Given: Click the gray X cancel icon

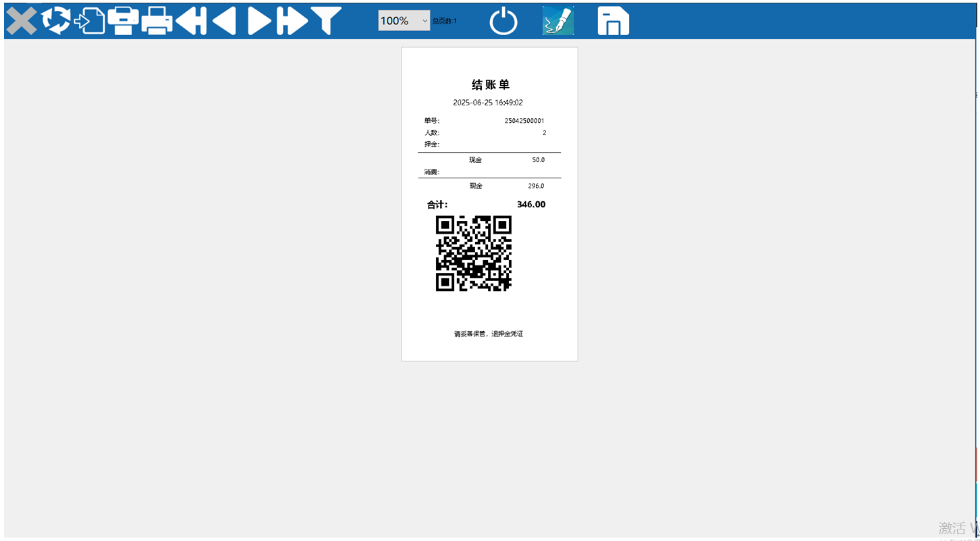Looking at the screenshot, I should coord(22,21).
